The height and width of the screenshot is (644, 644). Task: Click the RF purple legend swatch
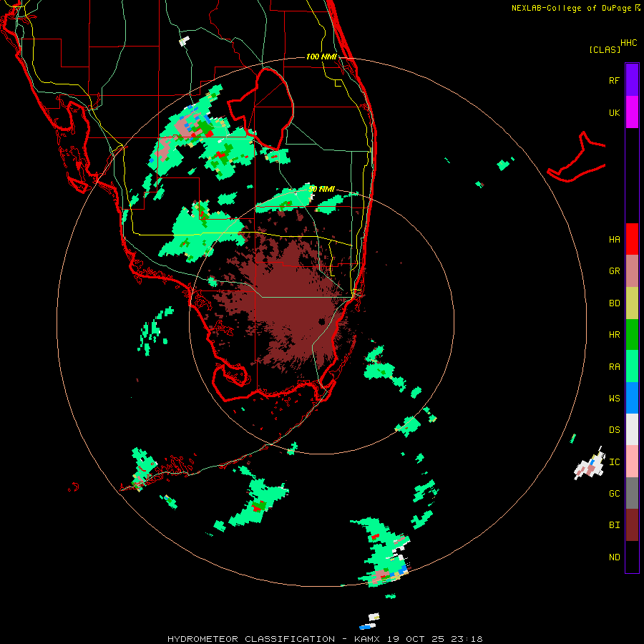point(632,80)
